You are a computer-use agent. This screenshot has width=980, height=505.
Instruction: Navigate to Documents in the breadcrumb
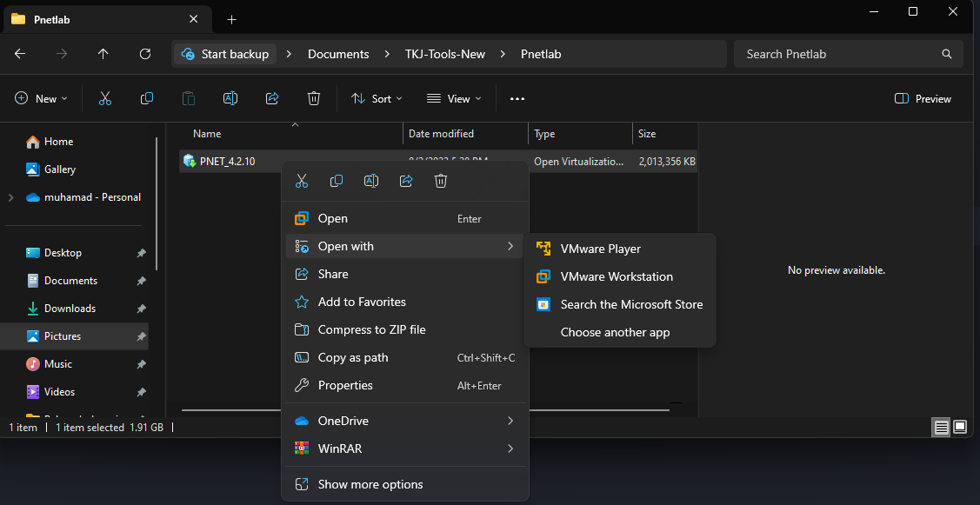[338, 54]
